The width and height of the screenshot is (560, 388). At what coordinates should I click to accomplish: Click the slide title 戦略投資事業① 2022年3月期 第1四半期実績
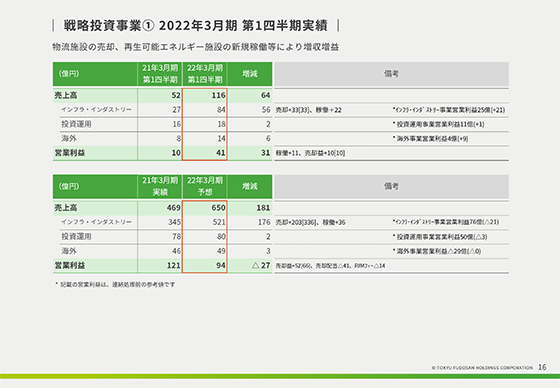195,26
